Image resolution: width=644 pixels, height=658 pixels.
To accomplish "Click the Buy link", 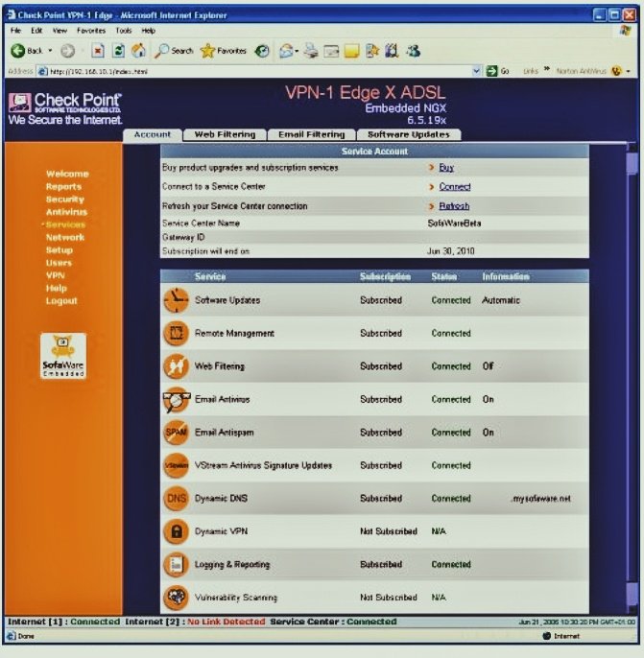I will [x=446, y=168].
